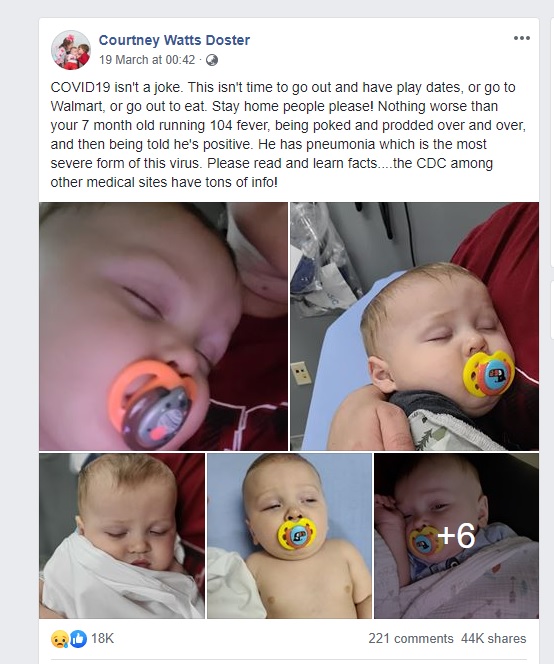
Task: Open the 221 comments list
Action: pyautogui.click(x=410, y=638)
